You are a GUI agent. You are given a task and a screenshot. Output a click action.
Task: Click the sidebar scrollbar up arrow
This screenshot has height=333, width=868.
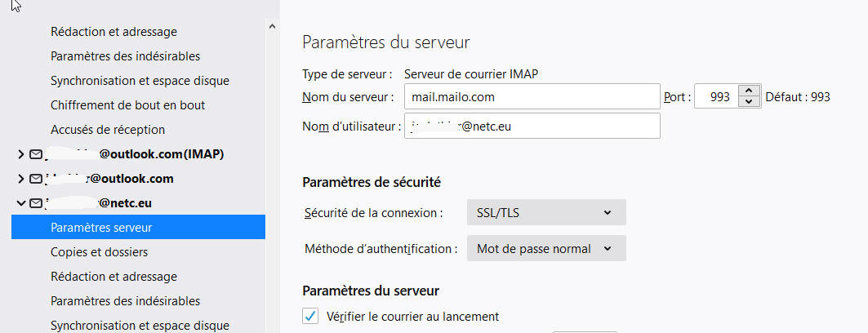pos(272,26)
